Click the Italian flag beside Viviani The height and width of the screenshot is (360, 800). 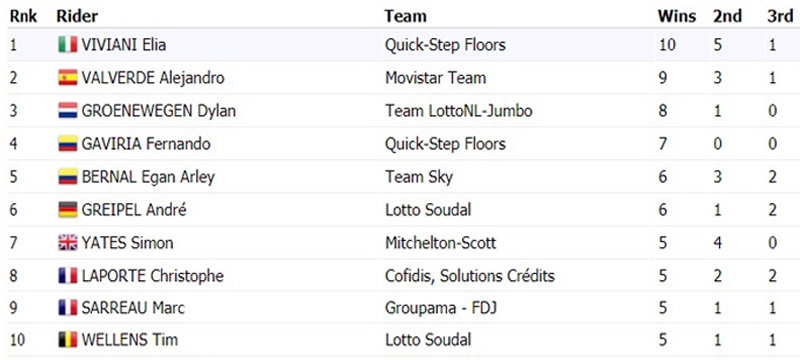click(67, 45)
